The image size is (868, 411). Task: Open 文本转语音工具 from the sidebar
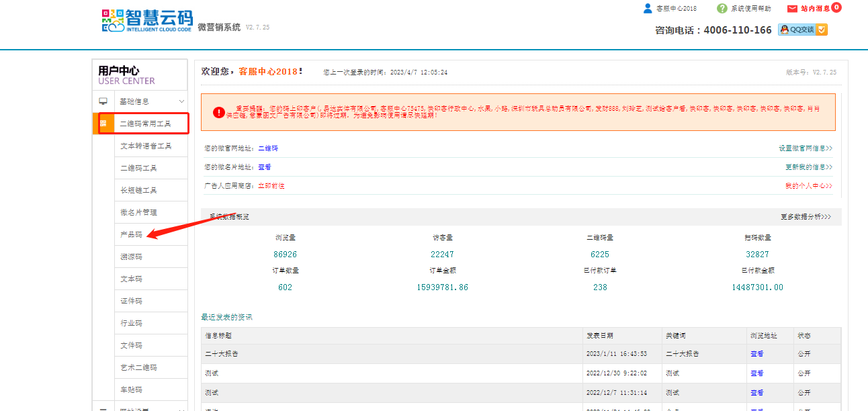tap(146, 146)
